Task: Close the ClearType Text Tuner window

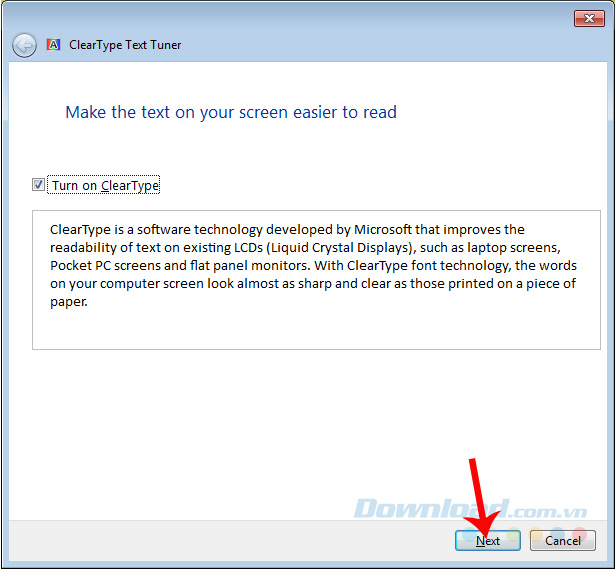Action: click(589, 18)
